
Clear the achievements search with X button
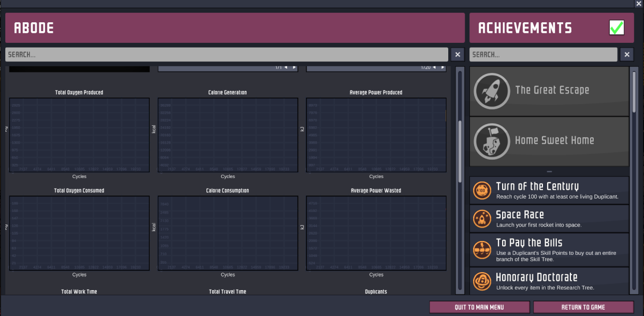click(627, 54)
